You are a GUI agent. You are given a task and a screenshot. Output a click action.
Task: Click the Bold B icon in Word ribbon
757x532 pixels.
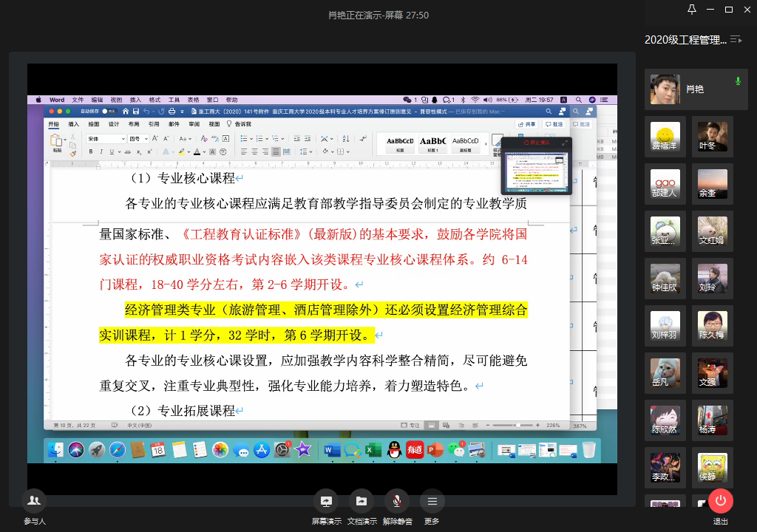pos(91,151)
